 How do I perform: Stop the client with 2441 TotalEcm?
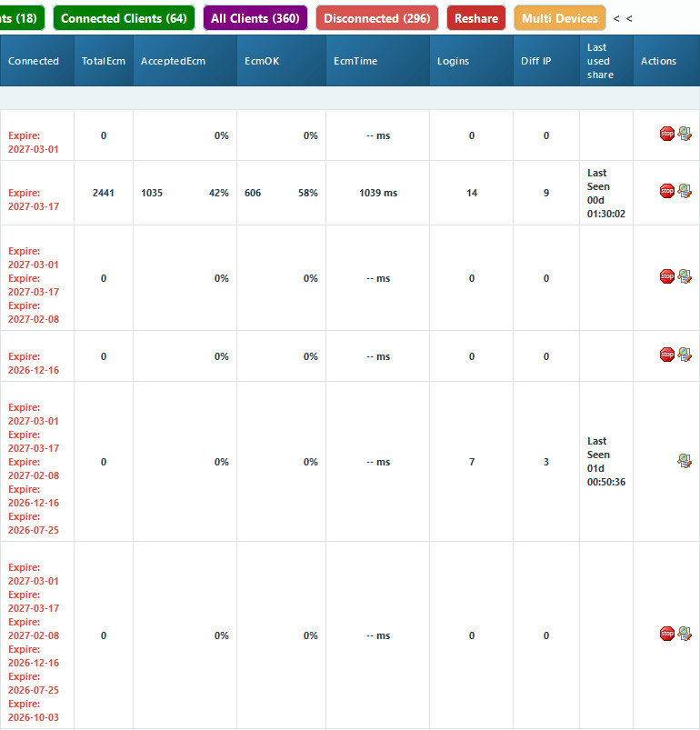[667, 191]
